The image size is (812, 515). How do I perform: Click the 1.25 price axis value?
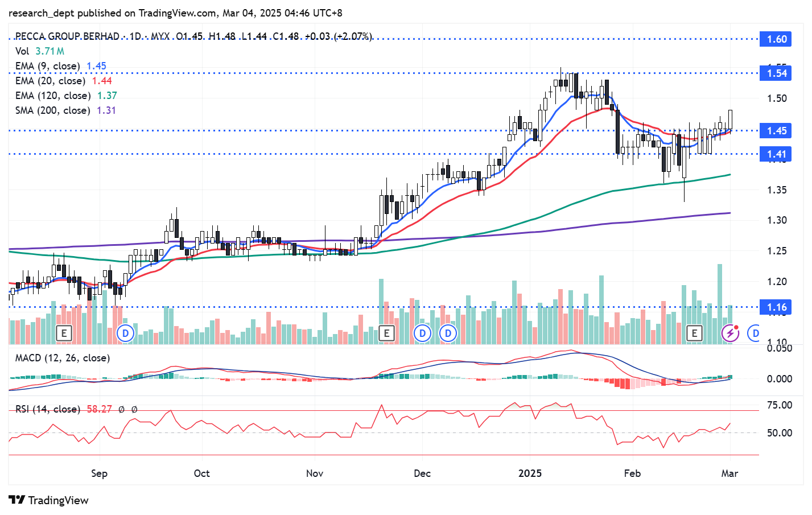[777, 251]
